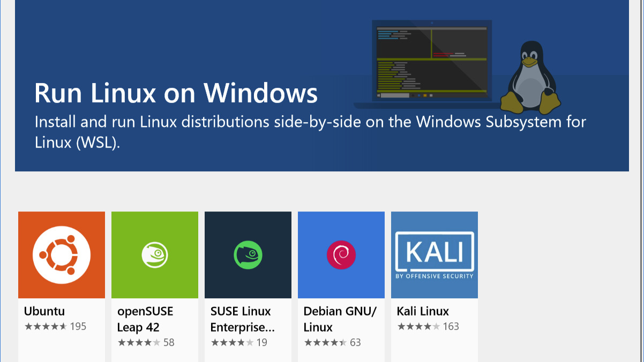Click the WSL description text in banner
The height and width of the screenshot is (362, 644).
coord(310,131)
